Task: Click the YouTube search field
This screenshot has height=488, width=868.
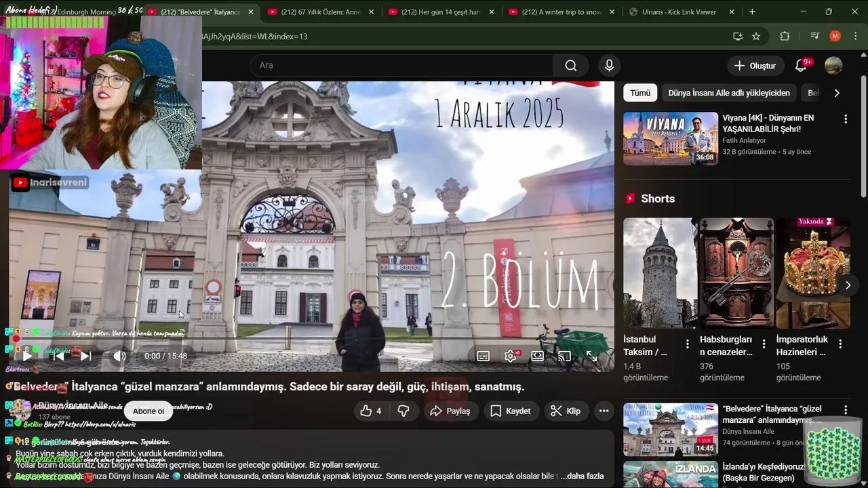Action: click(x=401, y=65)
